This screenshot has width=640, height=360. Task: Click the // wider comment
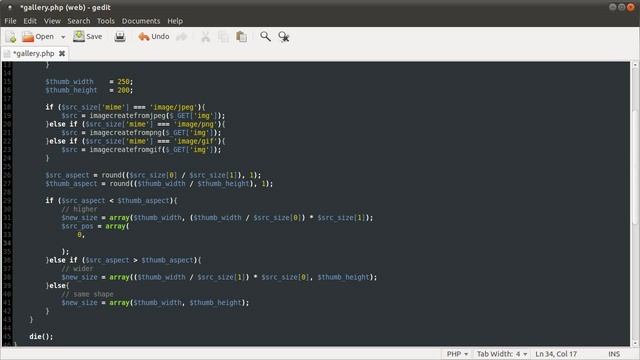[x=77, y=269]
